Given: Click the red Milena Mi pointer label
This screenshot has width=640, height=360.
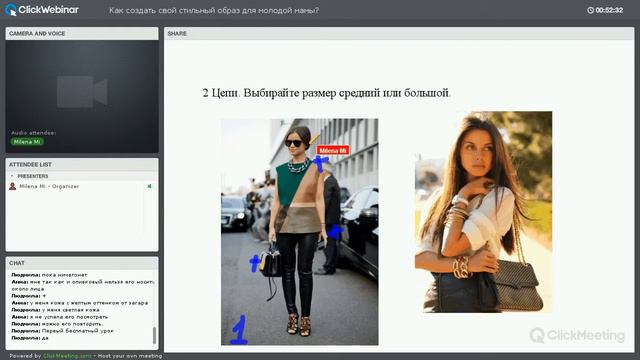Looking at the screenshot, I should 333,151.
